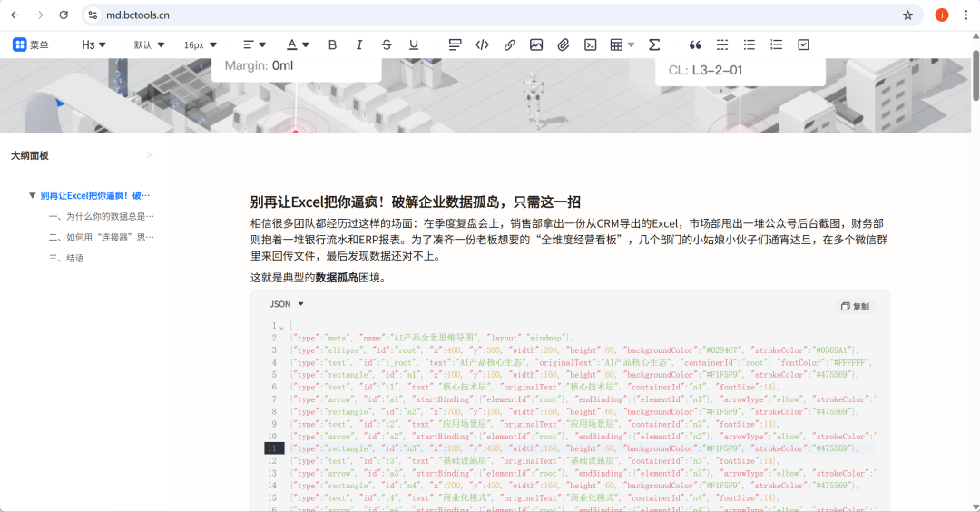Go back in browser history
Viewport: 980px width, 512px height.
point(15,15)
